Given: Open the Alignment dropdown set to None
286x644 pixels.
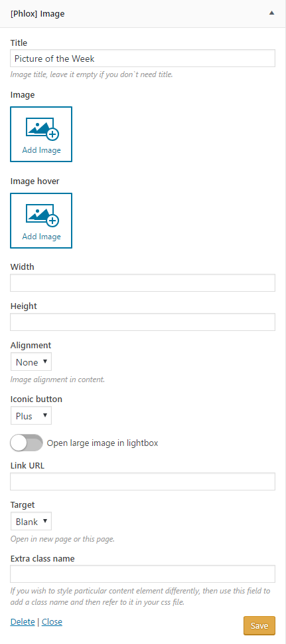Looking at the screenshot, I should (31, 362).
